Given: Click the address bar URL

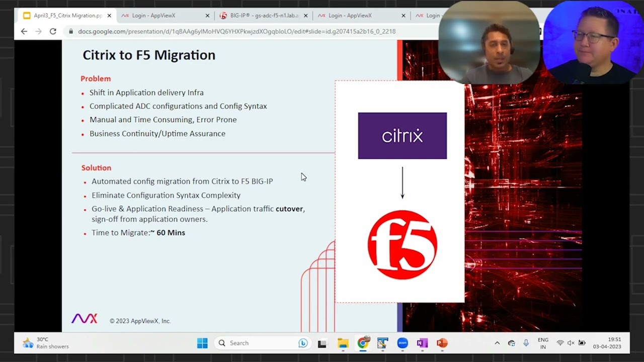Looking at the screenshot, I should pos(236,31).
